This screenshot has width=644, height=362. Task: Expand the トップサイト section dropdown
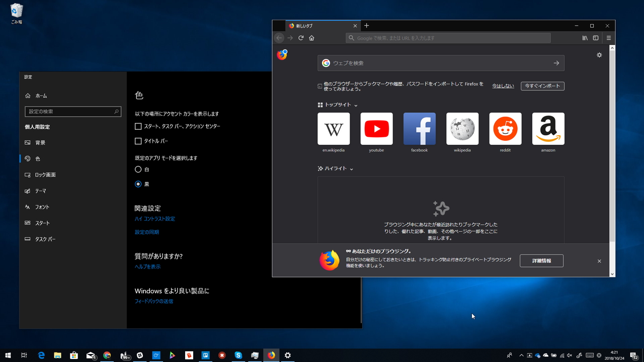[x=356, y=105]
